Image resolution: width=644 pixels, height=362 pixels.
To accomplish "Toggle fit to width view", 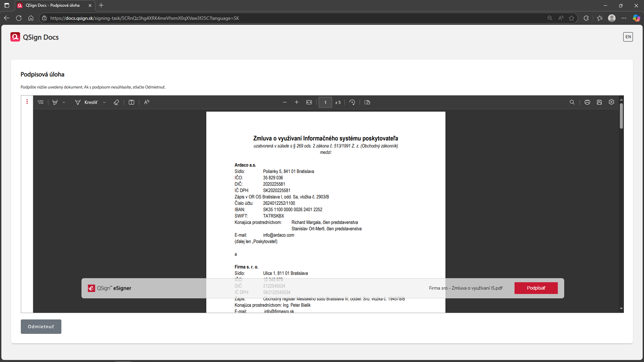I will point(309,102).
